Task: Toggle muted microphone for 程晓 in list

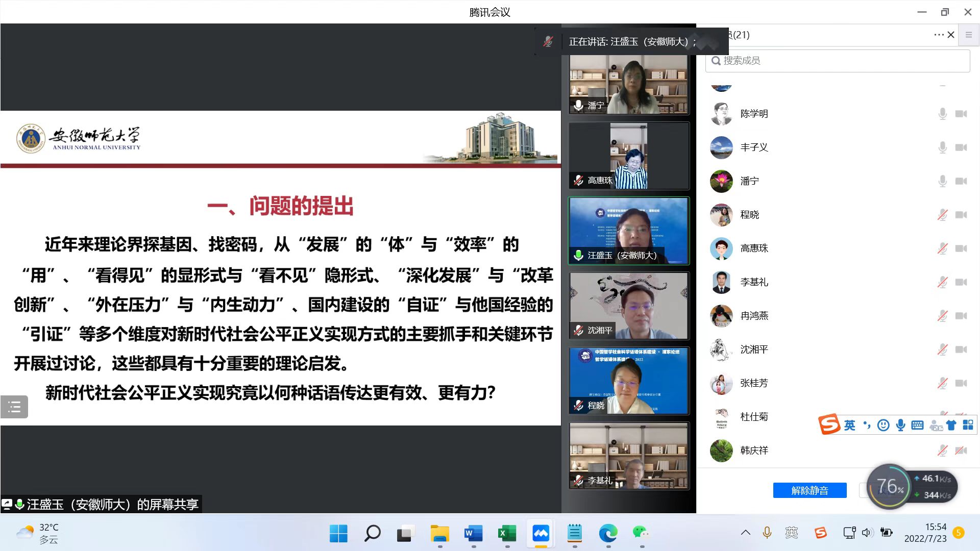Action: coord(942,215)
